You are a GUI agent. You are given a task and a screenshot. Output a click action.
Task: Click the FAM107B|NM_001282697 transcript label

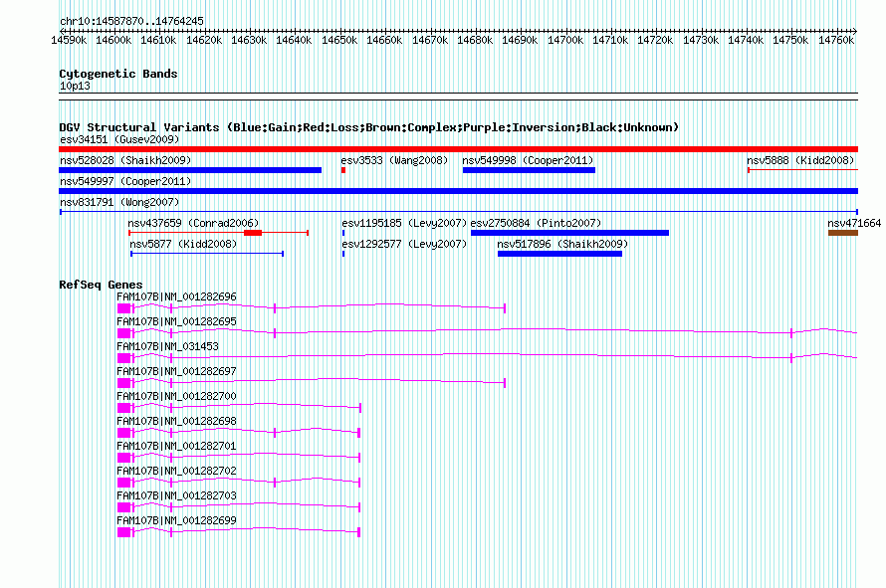pos(176,371)
